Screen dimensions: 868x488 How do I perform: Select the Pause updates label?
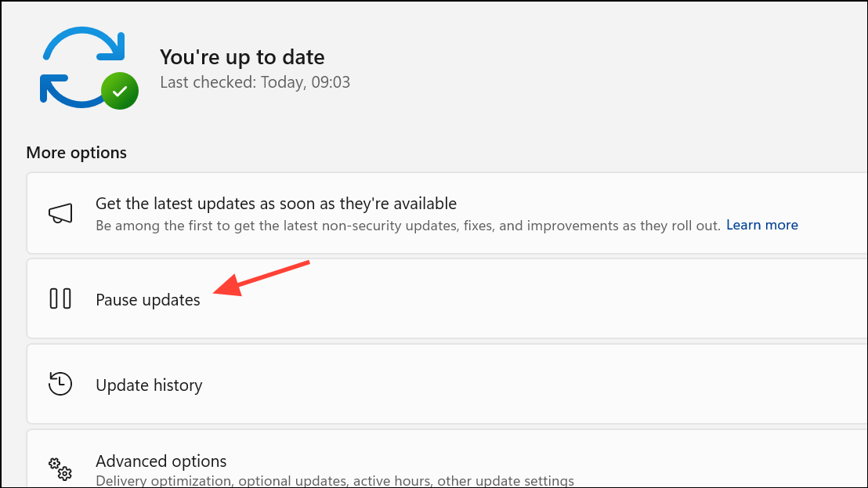tap(148, 300)
